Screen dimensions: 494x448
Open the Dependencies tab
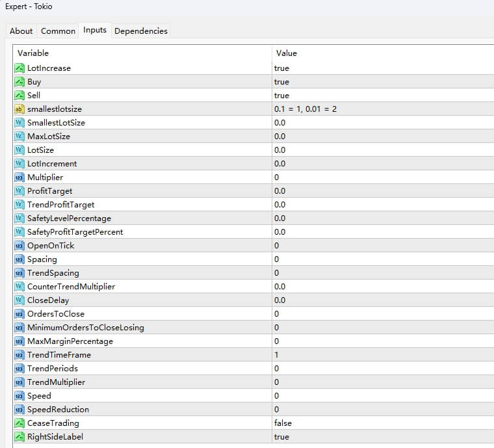(x=140, y=31)
